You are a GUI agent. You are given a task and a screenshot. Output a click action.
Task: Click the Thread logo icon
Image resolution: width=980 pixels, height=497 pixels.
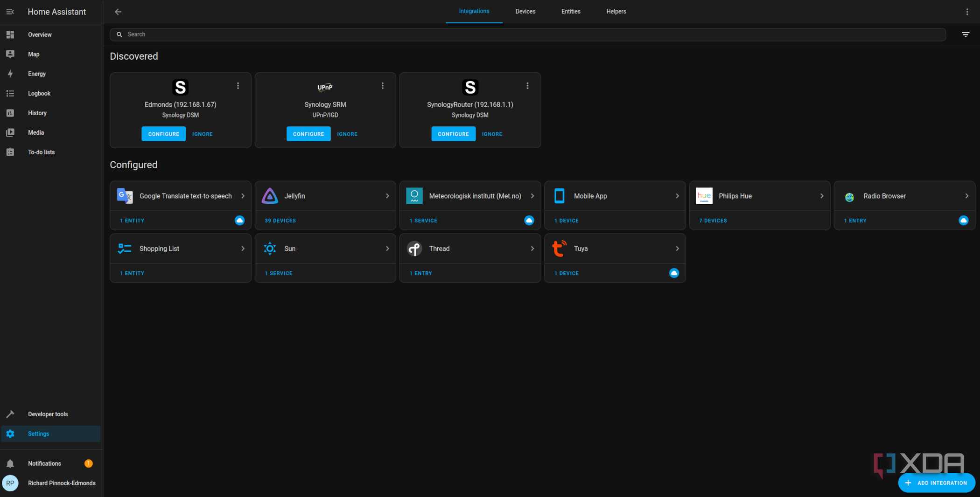coord(414,248)
